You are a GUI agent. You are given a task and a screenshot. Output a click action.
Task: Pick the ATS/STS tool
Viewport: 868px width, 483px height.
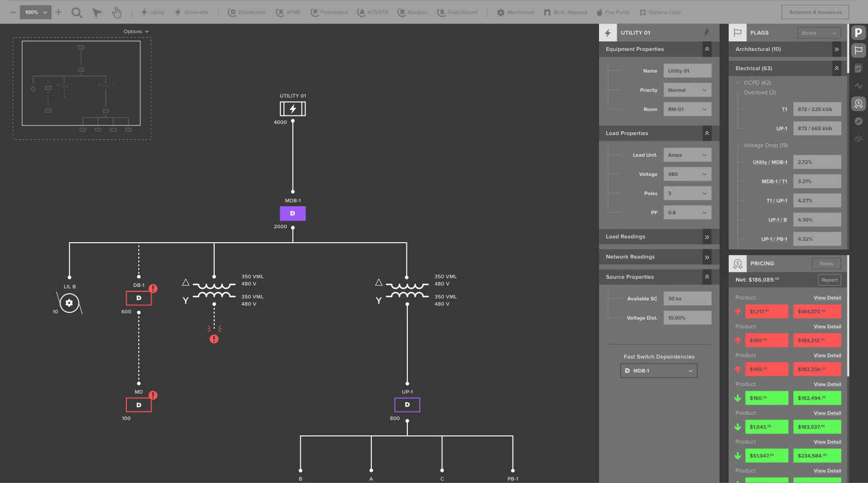[373, 12]
